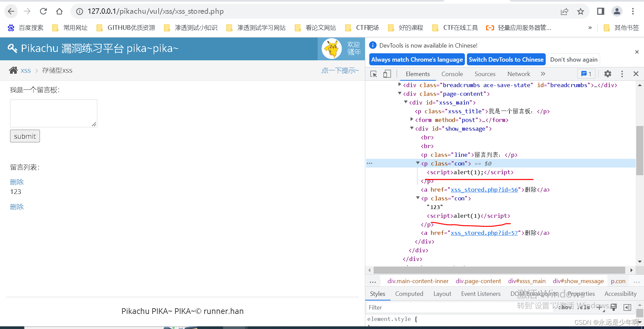Dismiss the DevTools language notification
This screenshot has width=644, height=329.
637,52
